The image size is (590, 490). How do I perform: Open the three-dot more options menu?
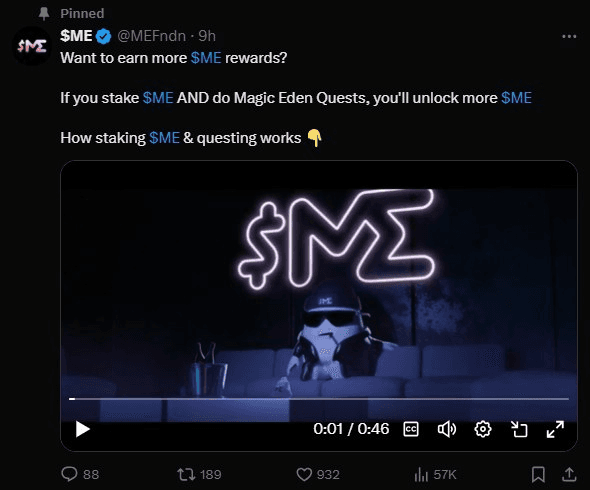pyautogui.click(x=569, y=37)
